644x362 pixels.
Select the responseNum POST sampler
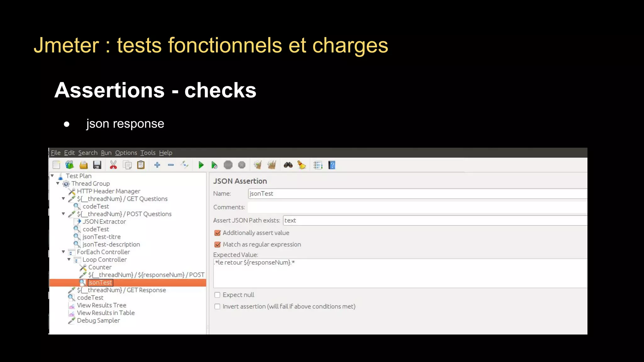146,275
